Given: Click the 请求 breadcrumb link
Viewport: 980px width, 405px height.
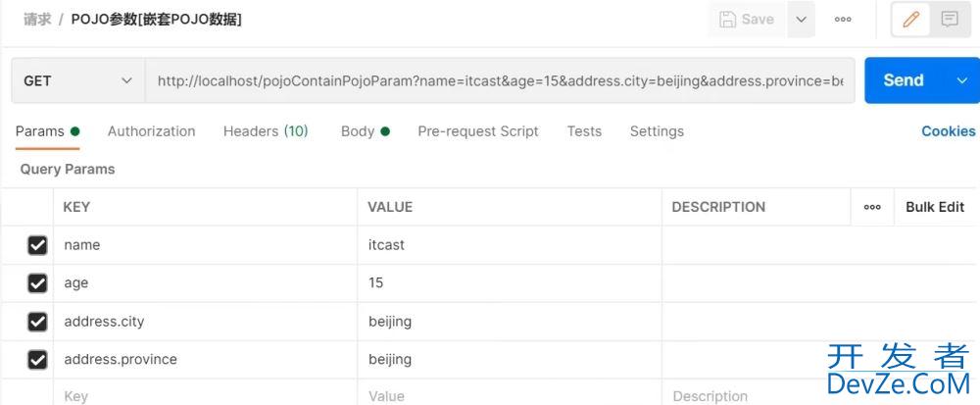Looking at the screenshot, I should (x=37, y=20).
